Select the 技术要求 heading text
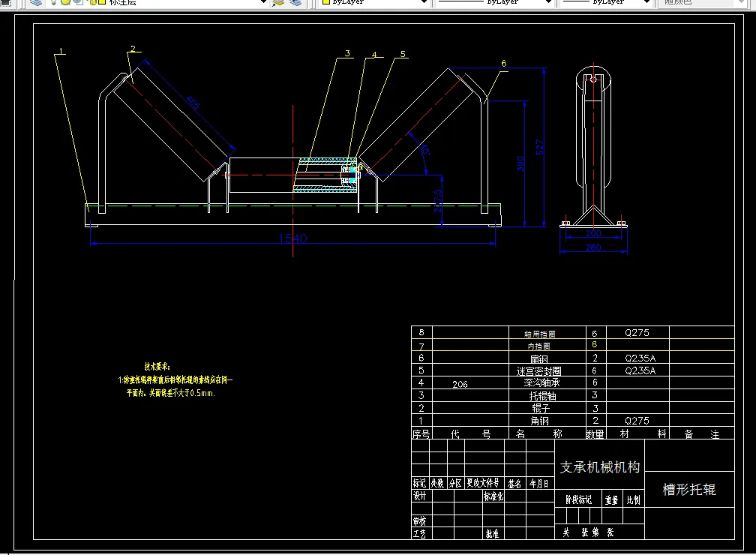Image resolution: width=756 pixels, height=555 pixels. coord(157,367)
